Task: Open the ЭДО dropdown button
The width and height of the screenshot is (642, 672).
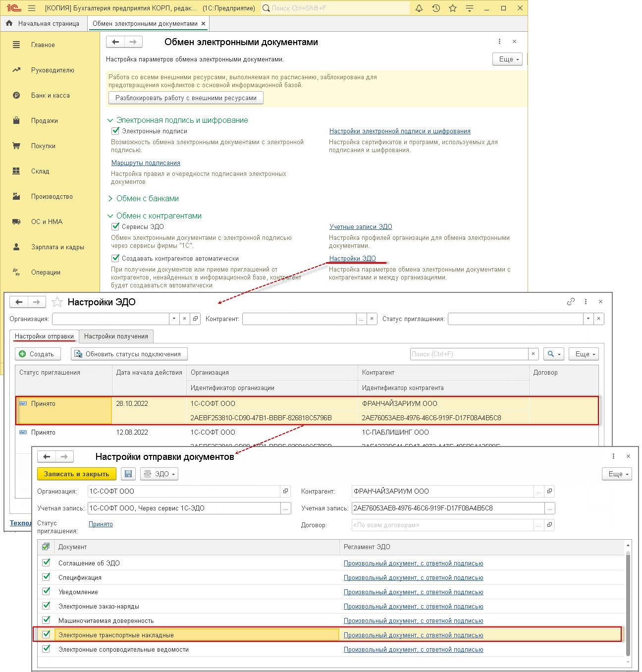Action: tap(159, 474)
